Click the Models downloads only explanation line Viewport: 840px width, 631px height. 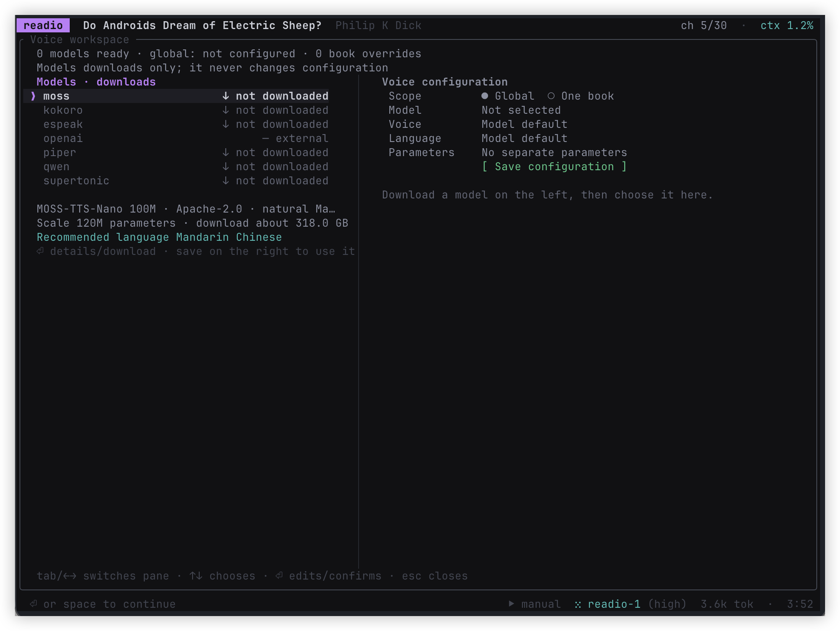[x=212, y=68]
